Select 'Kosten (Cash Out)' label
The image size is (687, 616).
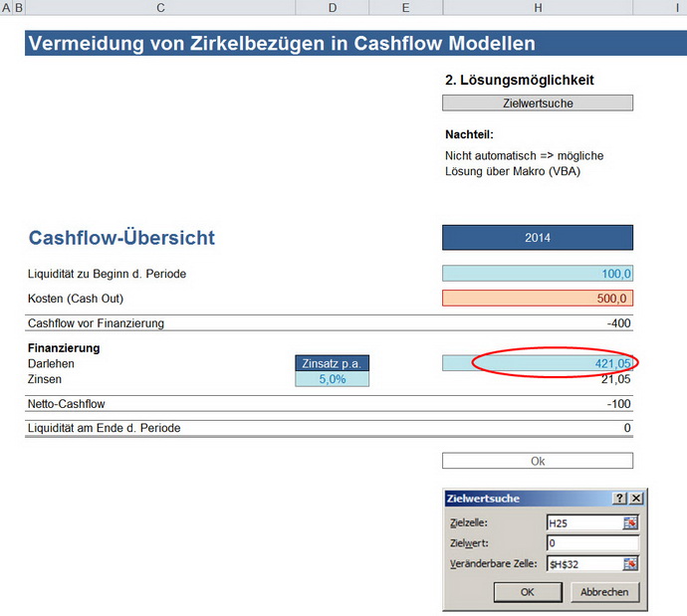click(76, 299)
